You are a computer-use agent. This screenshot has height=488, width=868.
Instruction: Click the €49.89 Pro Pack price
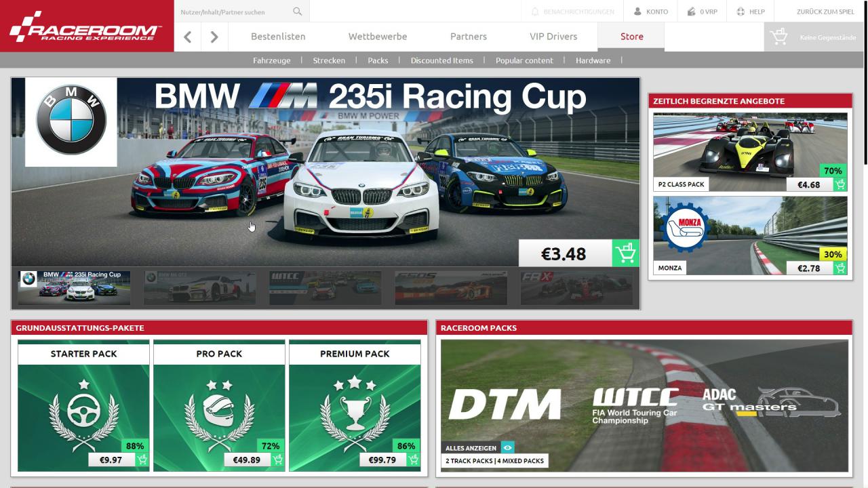[247, 460]
